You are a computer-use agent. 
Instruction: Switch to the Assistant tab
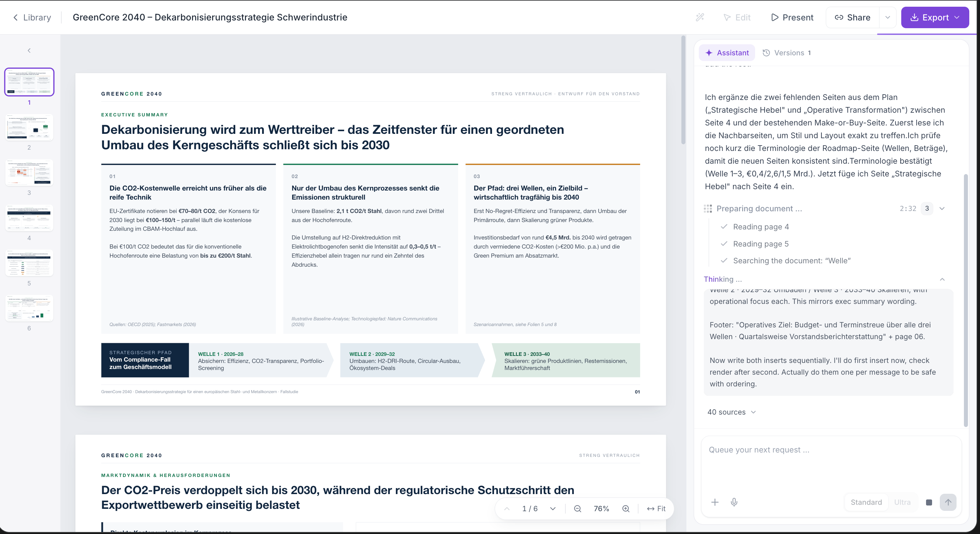pyautogui.click(x=727, y=53)
